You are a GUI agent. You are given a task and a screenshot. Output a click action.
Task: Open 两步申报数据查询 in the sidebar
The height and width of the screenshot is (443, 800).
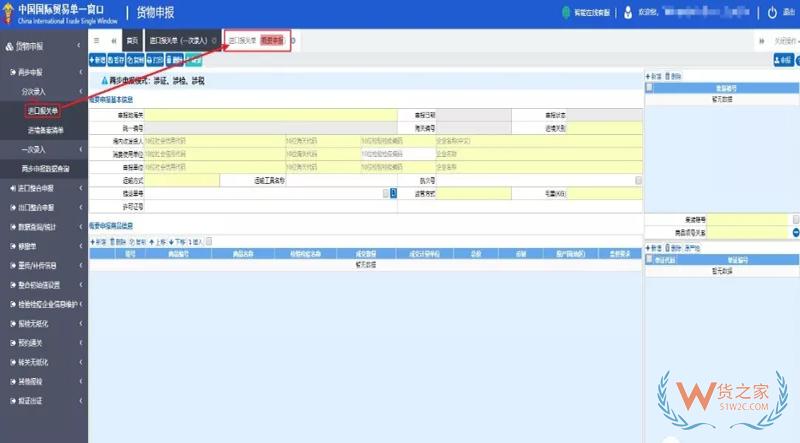coord(46,169)
